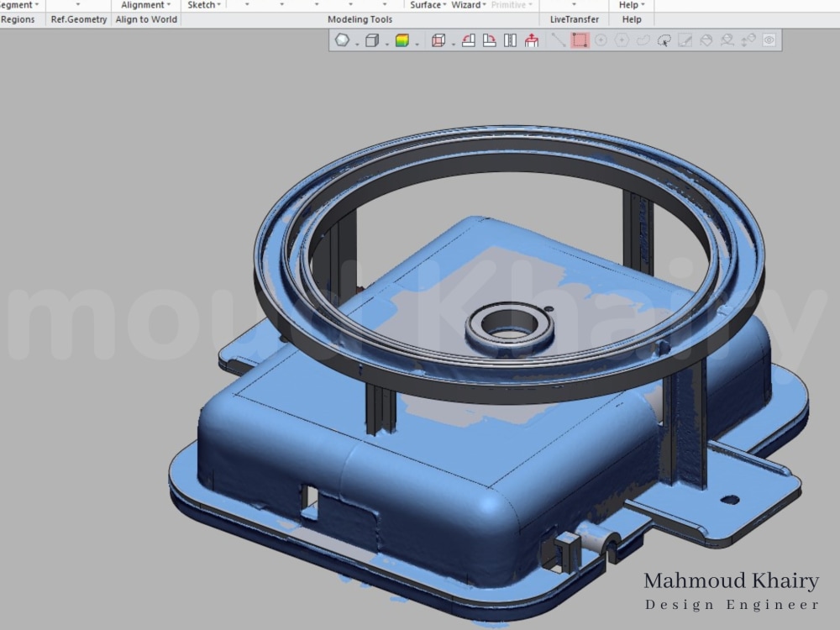Open the Surface menu

coord(427,5)
